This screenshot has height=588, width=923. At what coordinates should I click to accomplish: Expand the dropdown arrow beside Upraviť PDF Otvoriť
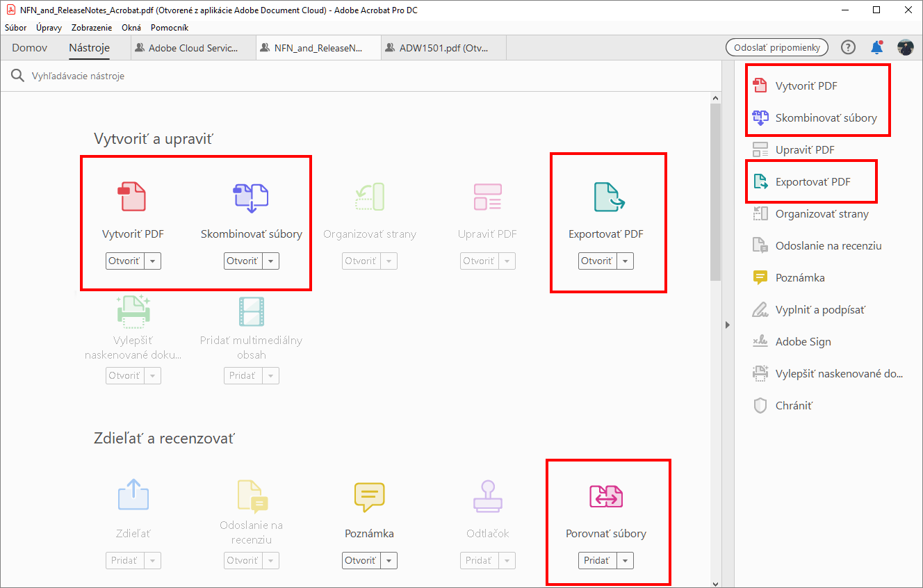click(507, 261)
